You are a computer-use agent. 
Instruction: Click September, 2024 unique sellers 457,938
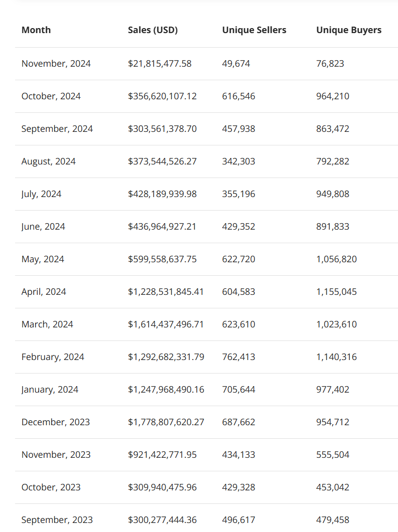point(238,128)
